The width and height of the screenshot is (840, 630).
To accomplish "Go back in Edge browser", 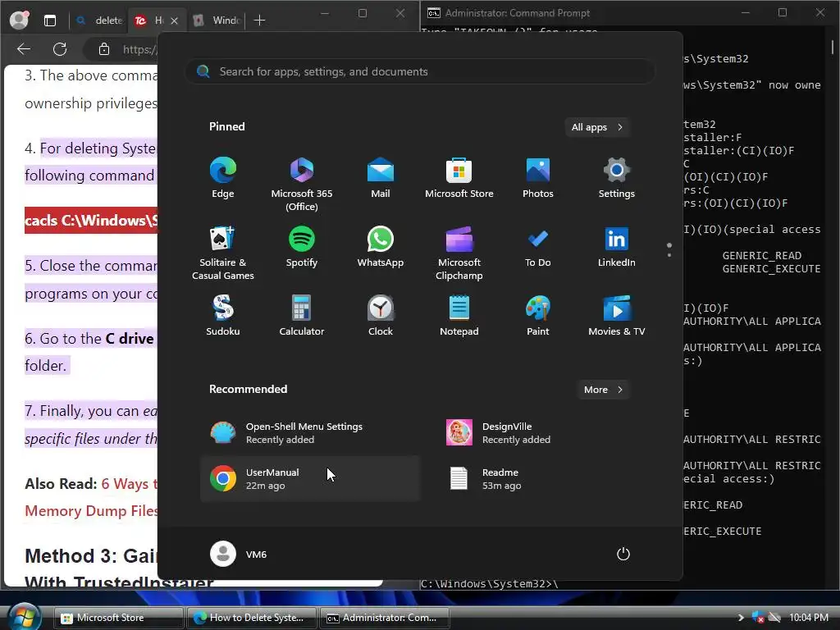I will click(x=24, y=49).
